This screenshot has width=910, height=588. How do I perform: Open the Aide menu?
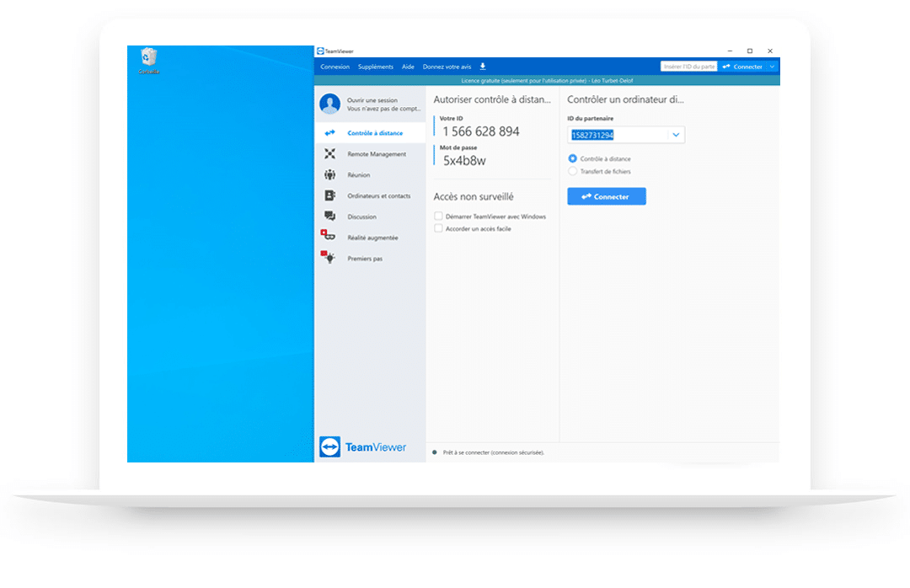click(x=408, y=67)
